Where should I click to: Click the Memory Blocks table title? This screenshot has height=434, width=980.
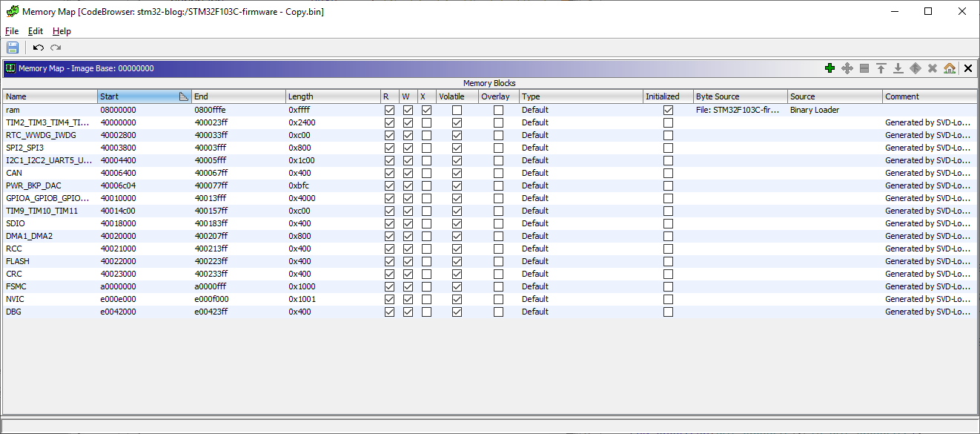tap(489, 83)
